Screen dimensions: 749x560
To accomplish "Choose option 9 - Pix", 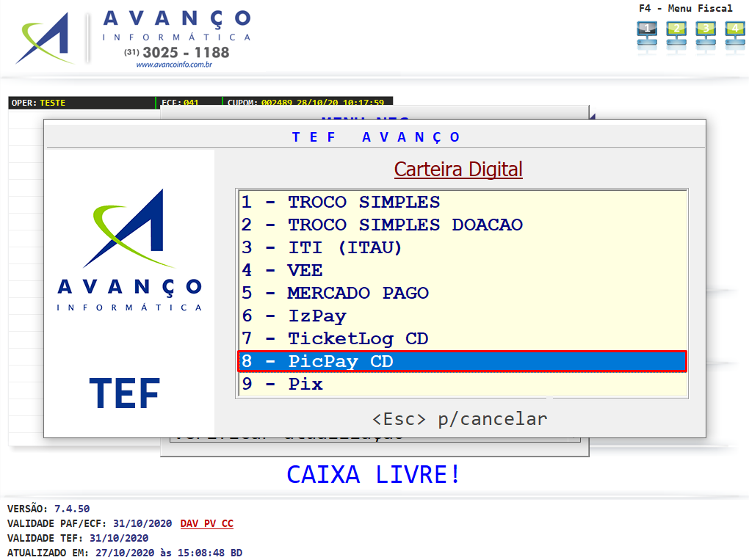I will coord(462,385).
